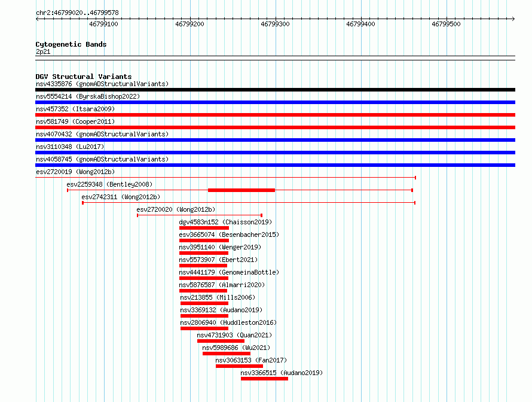The image size is (532, 402).
Task: Click the red dgv4583n152 variant bar
Action: 204,228
